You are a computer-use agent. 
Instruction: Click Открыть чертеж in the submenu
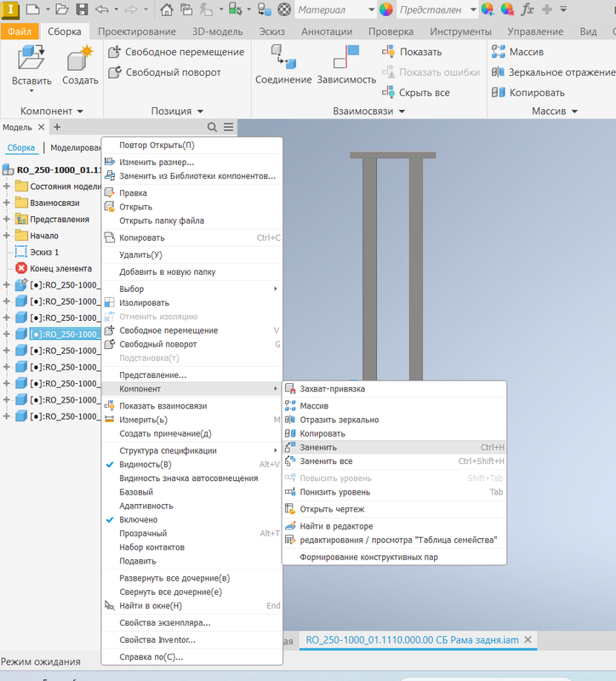(x=394, y=509)
